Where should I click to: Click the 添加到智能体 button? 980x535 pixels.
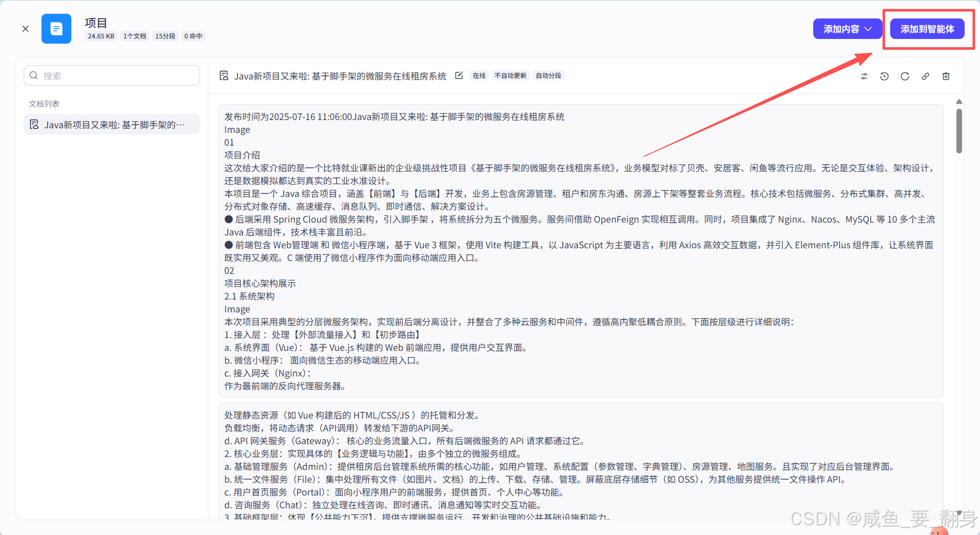(x=927, y=29)
